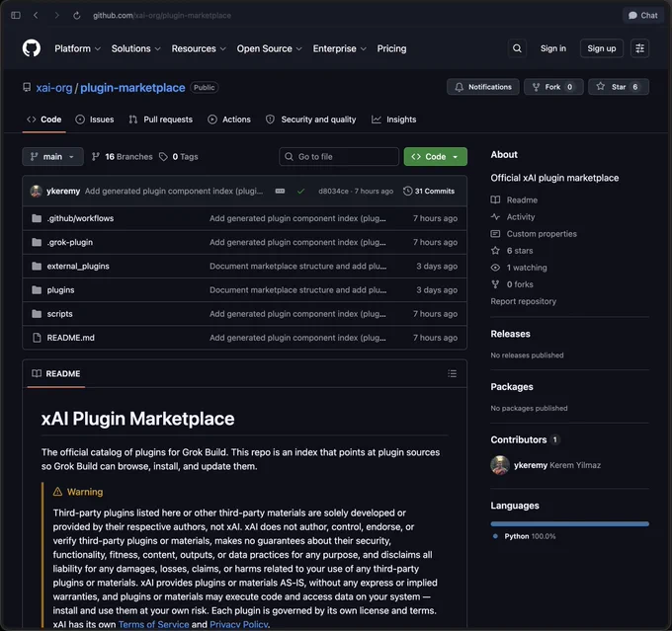This screenshot has width=672, height=631.
Task: Click Report repository
Action: click(524, 301)
